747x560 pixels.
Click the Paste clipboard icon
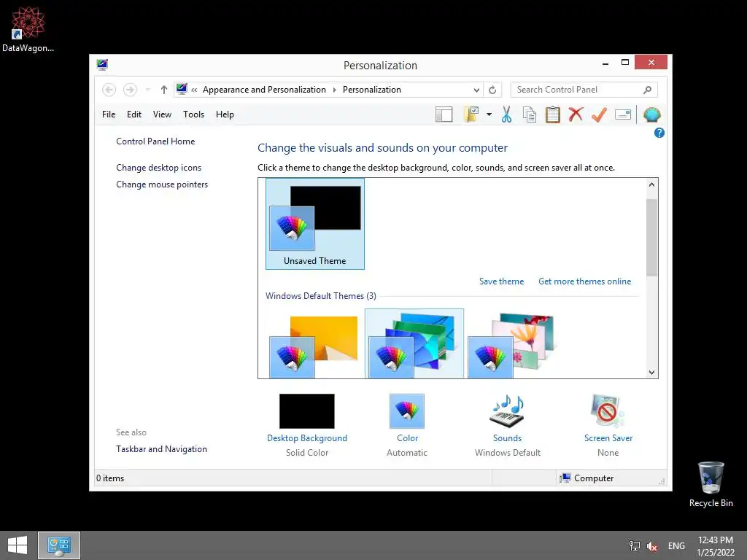click(x=553, y=114)
